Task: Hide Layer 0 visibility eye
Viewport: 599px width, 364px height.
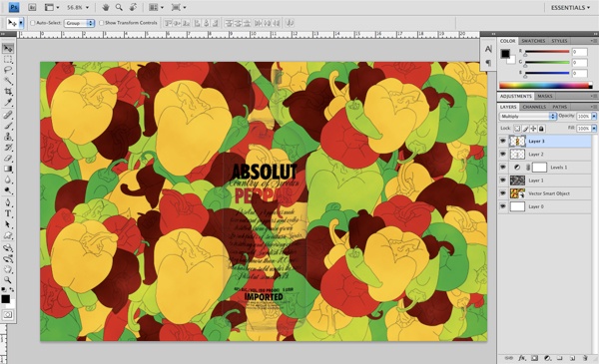Action: tap(503, 206)
